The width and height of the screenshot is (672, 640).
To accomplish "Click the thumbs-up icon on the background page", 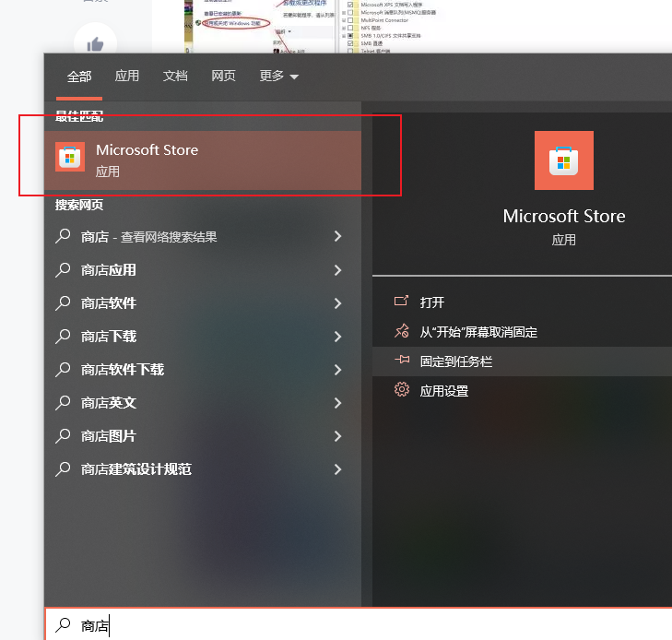I will click(95, 43).
